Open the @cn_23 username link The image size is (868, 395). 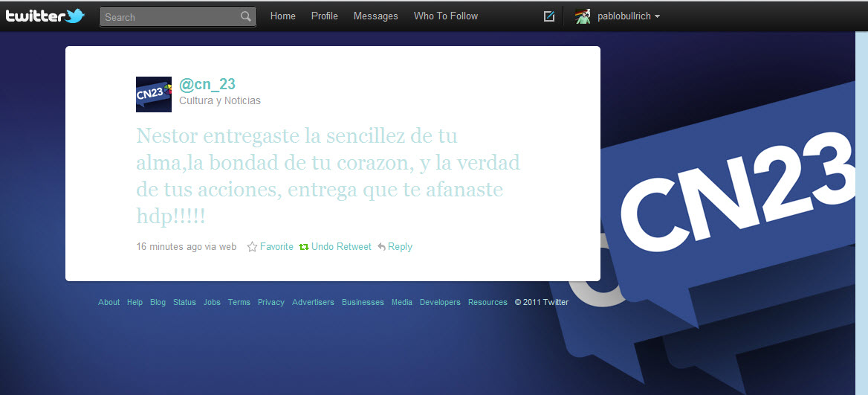207,84
